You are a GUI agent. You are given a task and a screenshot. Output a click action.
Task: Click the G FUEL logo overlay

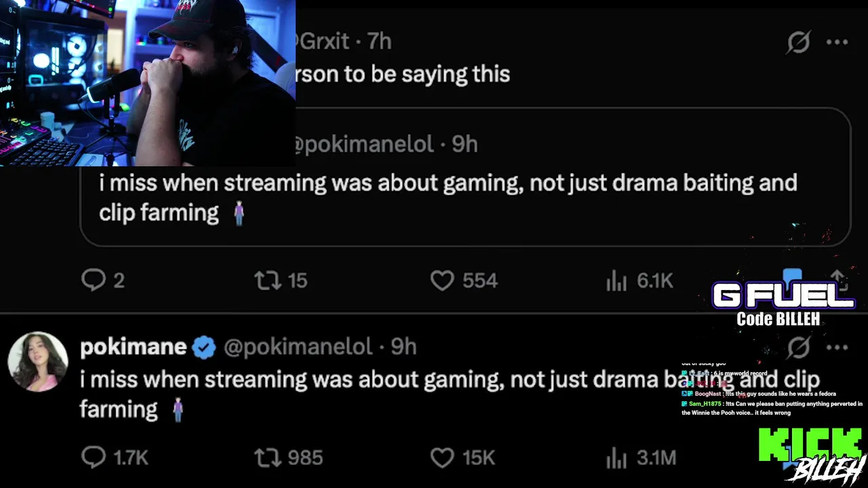click(x=783, y=296)
